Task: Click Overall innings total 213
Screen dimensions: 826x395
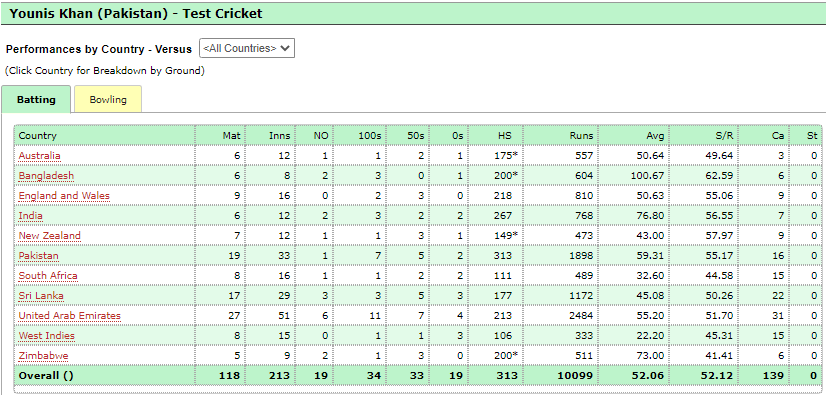Action: tap(281, 376)
